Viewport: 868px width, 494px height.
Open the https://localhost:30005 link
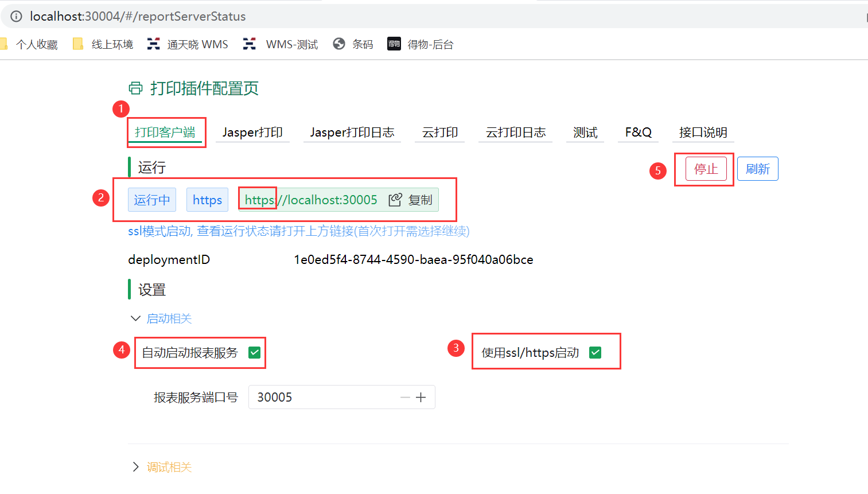[x=311, y=200]
